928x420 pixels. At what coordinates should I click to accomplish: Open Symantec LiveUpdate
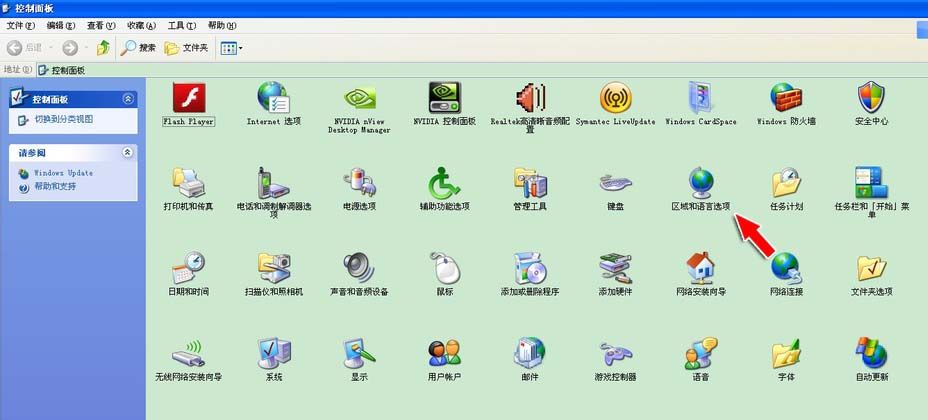615,100
